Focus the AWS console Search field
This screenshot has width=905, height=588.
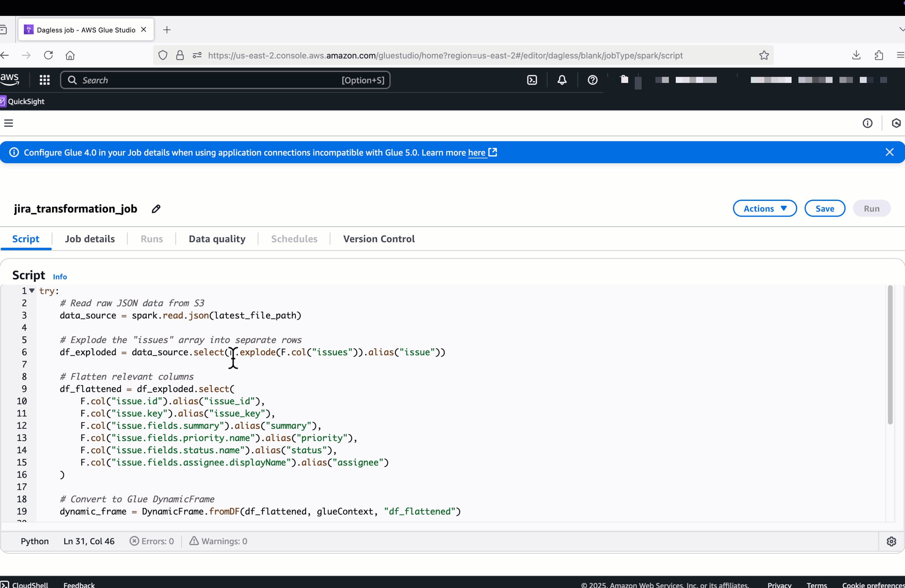point(224,80)
